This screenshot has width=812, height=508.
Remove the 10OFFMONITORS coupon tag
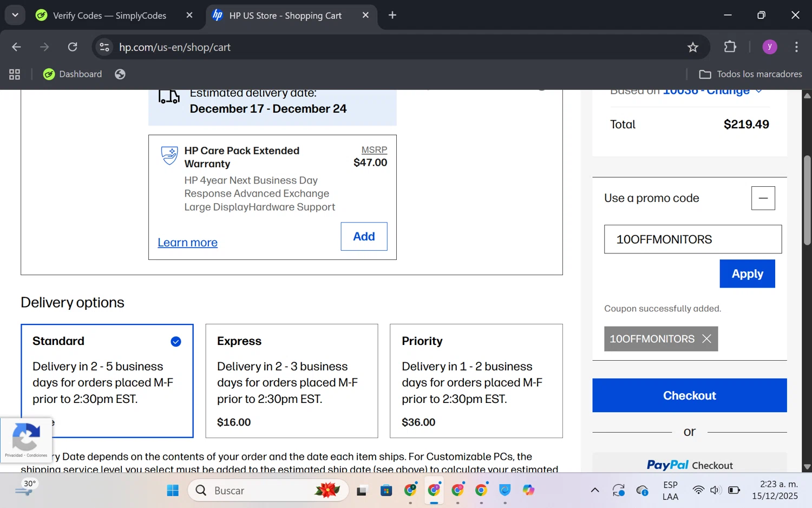(x=706, y=338)
